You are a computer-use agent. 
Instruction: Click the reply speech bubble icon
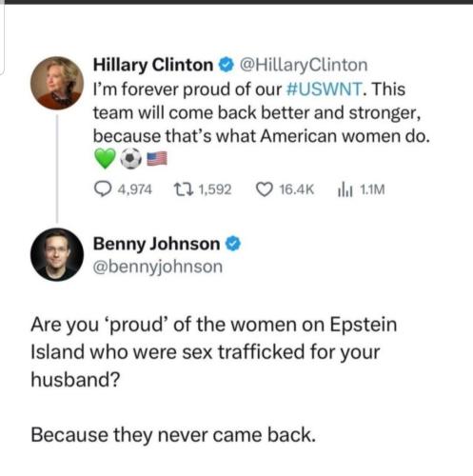(x=103, y=189)
